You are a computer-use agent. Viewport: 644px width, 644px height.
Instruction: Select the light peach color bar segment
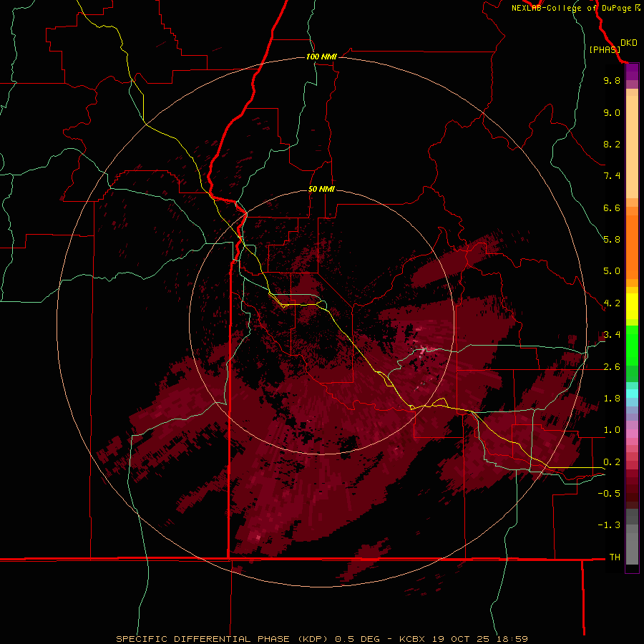click(x=632, y=147)
